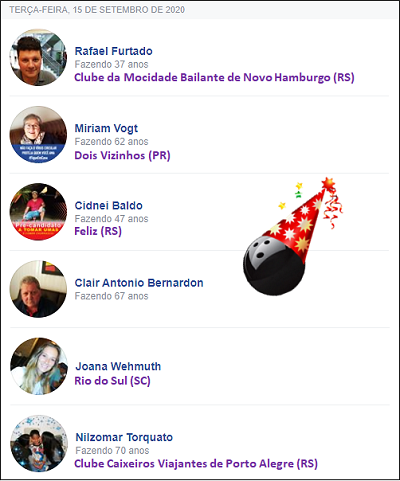This screenshot has width=400, height=481.
Task: Click the Cidnei Baldo name link
Action: click(x=109, y=206)
